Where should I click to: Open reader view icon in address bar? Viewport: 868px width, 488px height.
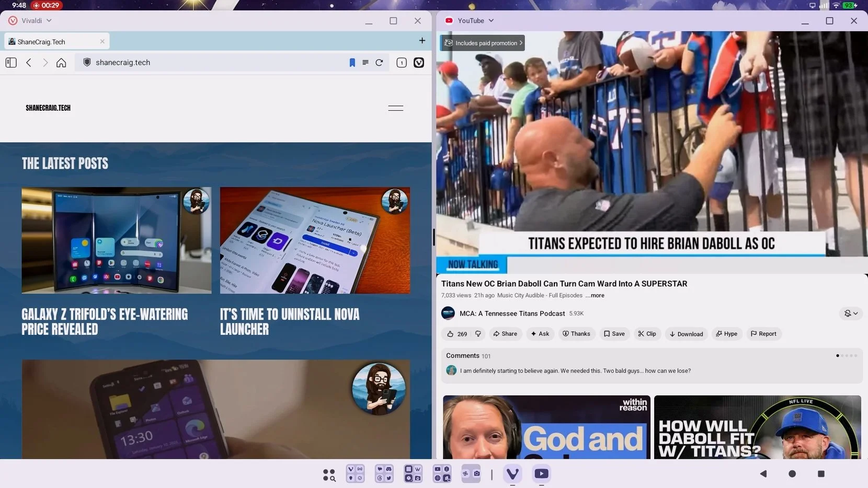click(x=366, y=63)
